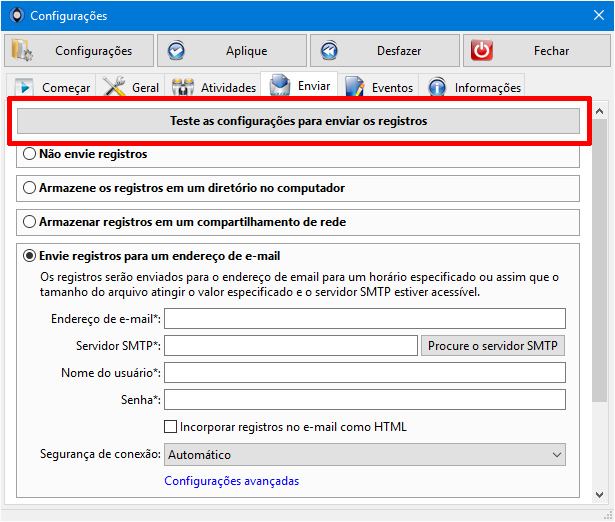
Task: Click the 'Procure o servidor SMTP' button
Action: (x=493, y=346)
